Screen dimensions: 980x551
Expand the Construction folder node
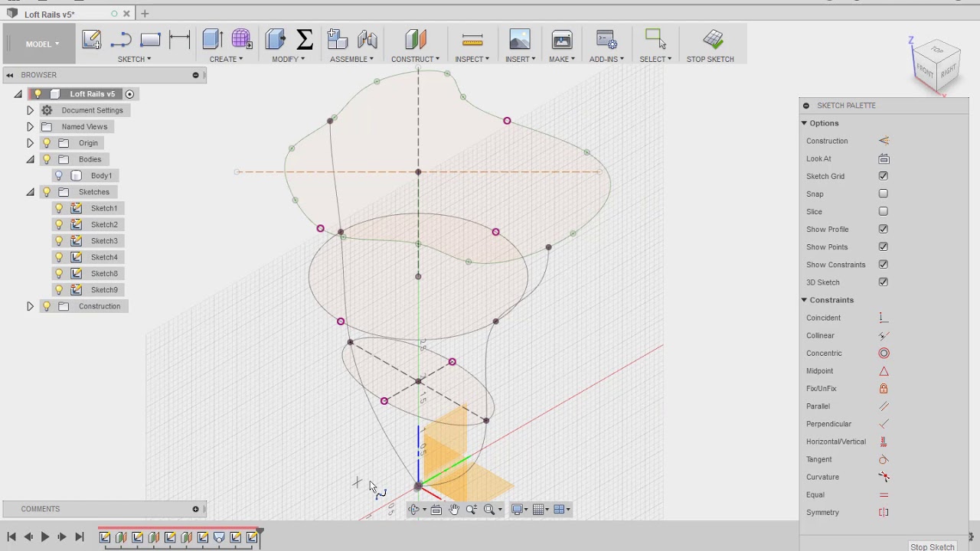tap(30, 306)
